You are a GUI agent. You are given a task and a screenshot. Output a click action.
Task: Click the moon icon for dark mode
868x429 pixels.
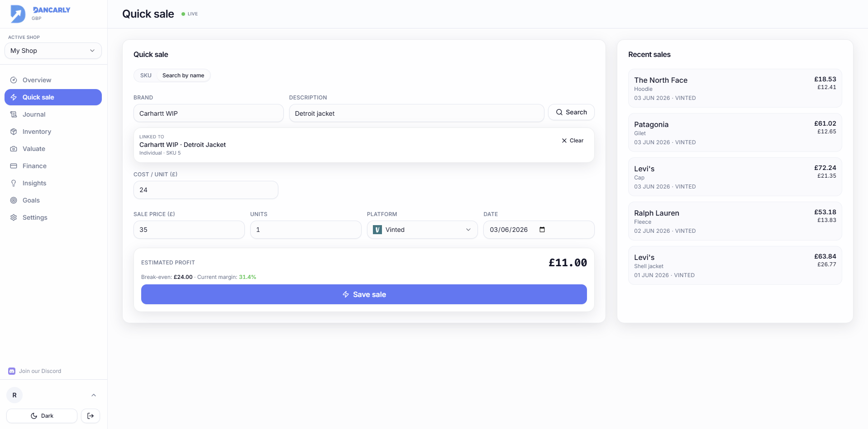click(34, 416)
